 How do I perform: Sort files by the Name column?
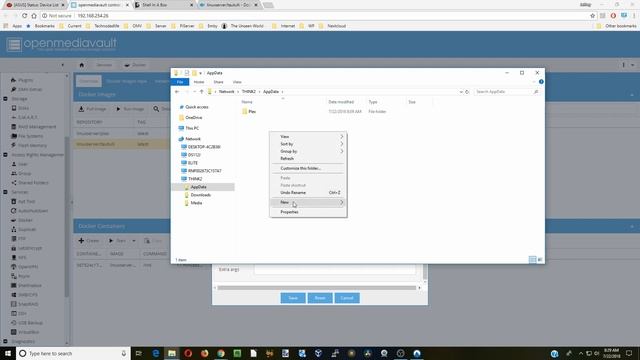(247, 102)
